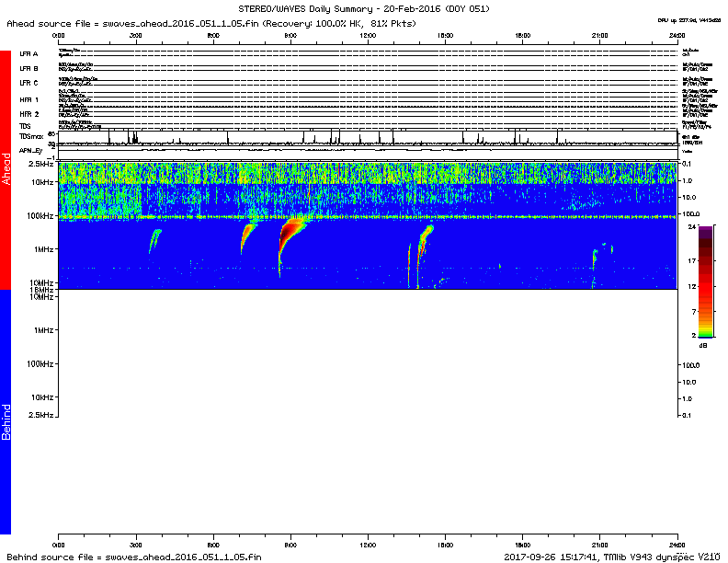Click the APM_Ey row label
Screen dimensions: 728x563
pyautogui.click(x=31, y=149)
